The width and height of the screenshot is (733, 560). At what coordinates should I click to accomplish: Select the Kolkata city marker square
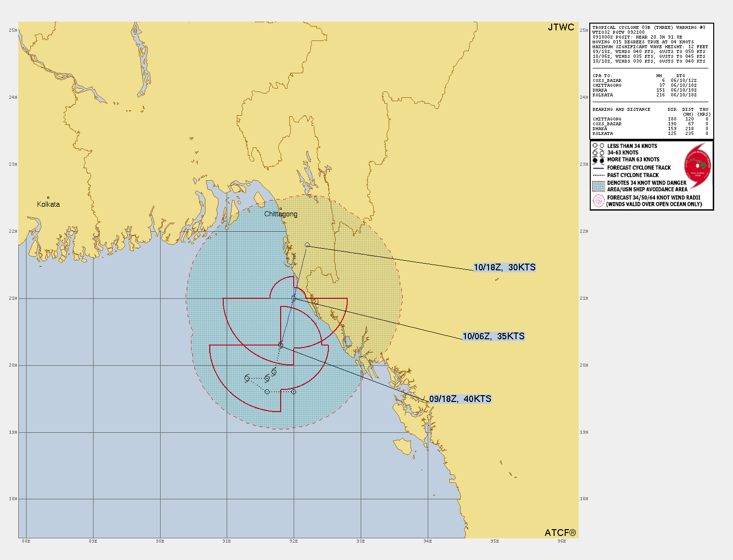[x=48, y=198]
